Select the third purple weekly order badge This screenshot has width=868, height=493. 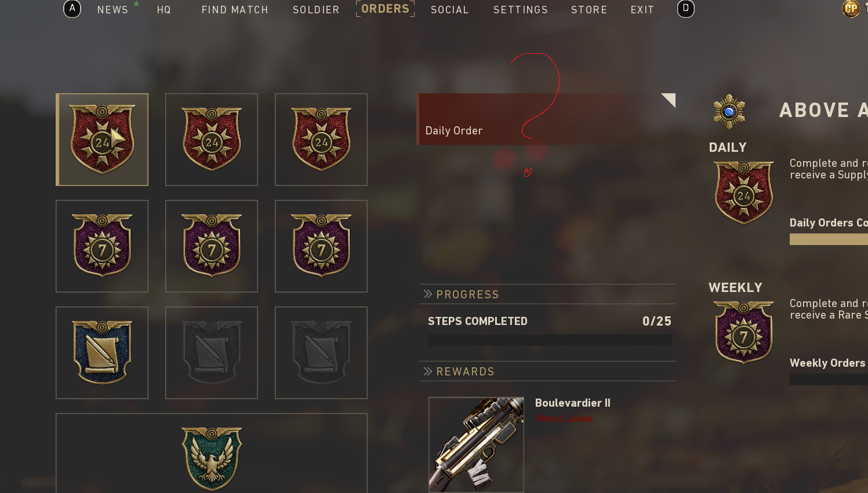[x=321, y=246]
